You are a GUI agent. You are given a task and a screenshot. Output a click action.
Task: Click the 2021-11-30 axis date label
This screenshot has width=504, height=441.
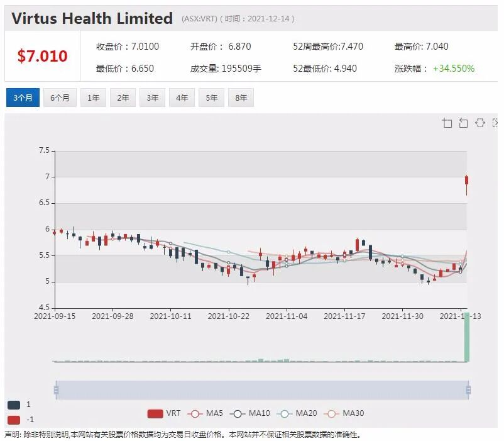click(x=402, y=316)
